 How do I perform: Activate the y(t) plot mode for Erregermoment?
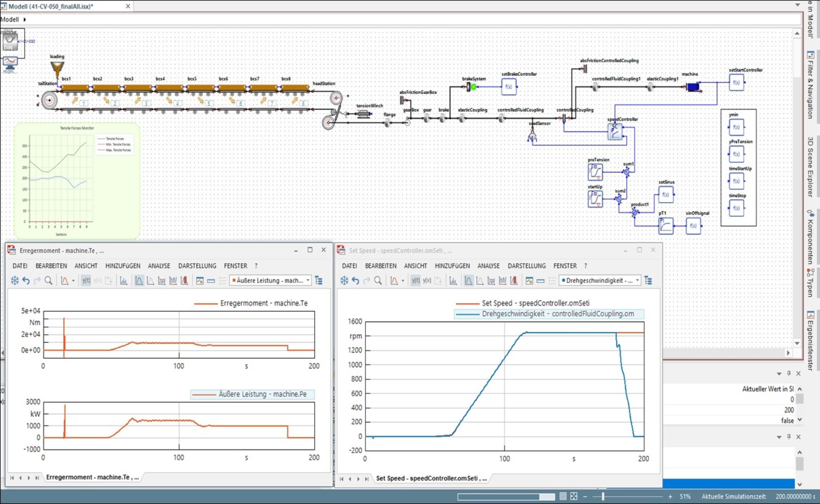click(86, 280)
